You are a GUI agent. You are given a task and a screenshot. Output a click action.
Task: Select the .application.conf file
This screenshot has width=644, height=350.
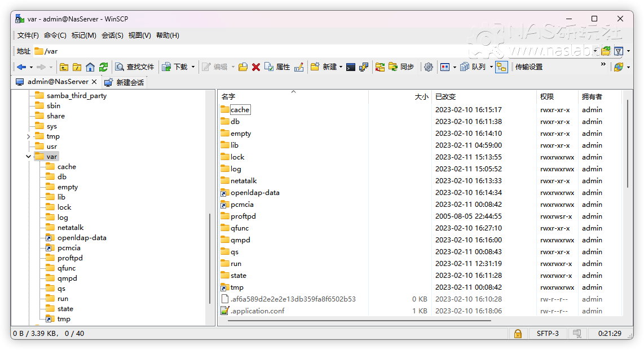257,311
